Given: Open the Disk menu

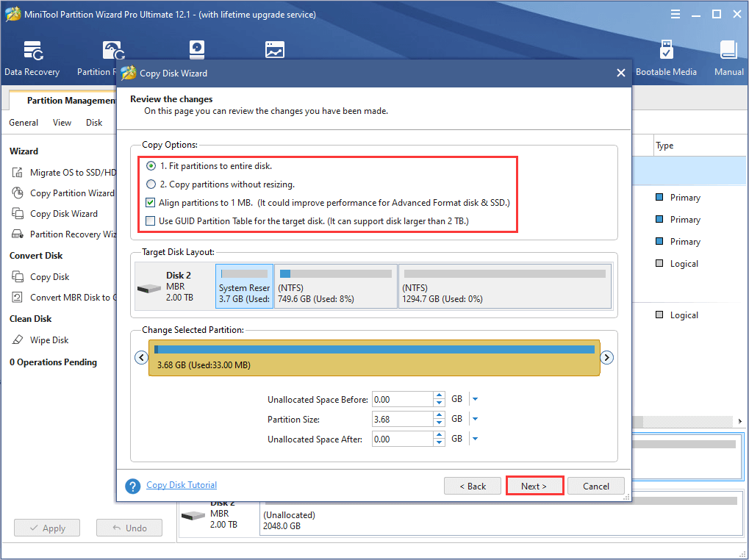Looking at the screenshot, I should [94, 123].
